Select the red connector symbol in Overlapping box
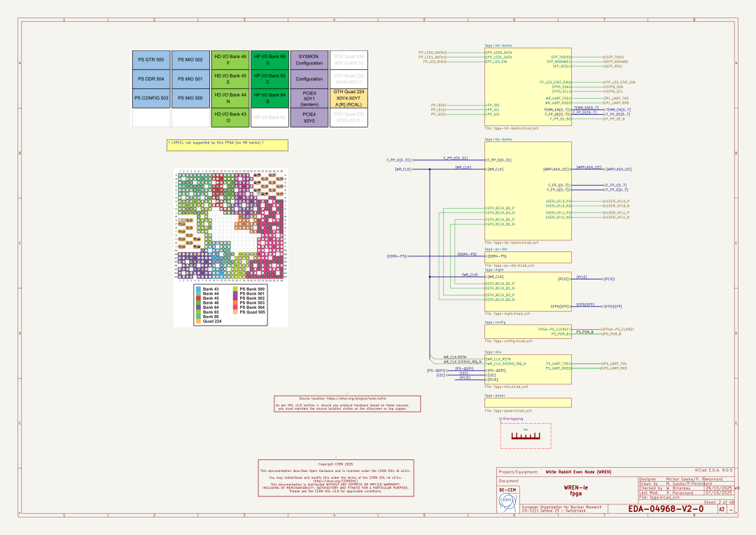Image resolution: width=756 pixels, height=535 pixels. (526, 436)
